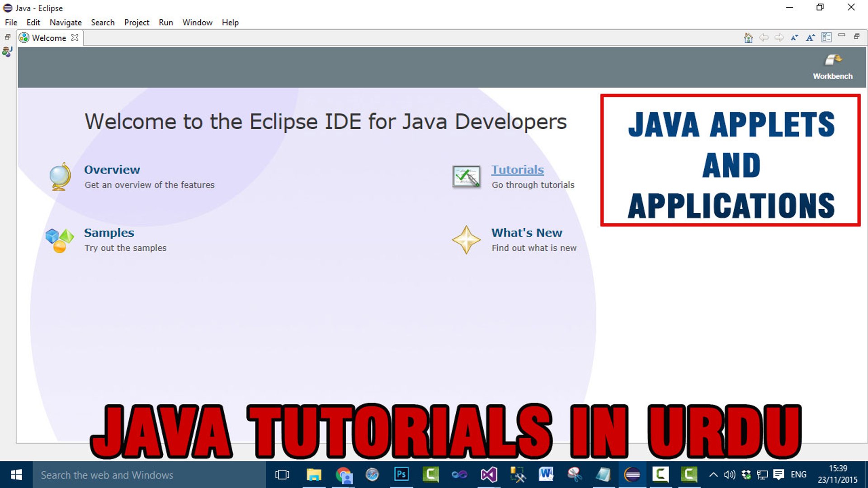
Task: Open Task View from the taskbar
Action: [282, 475]
